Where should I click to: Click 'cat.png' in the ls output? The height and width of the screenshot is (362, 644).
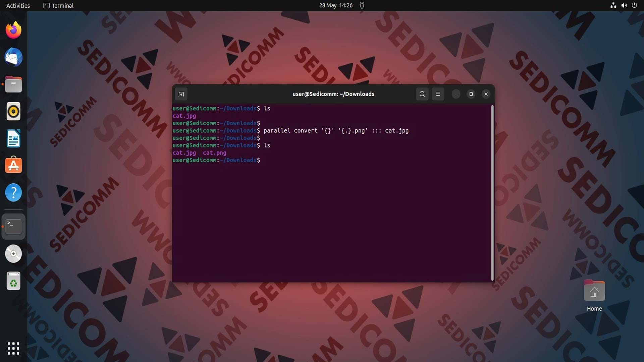tap(215, 153)
